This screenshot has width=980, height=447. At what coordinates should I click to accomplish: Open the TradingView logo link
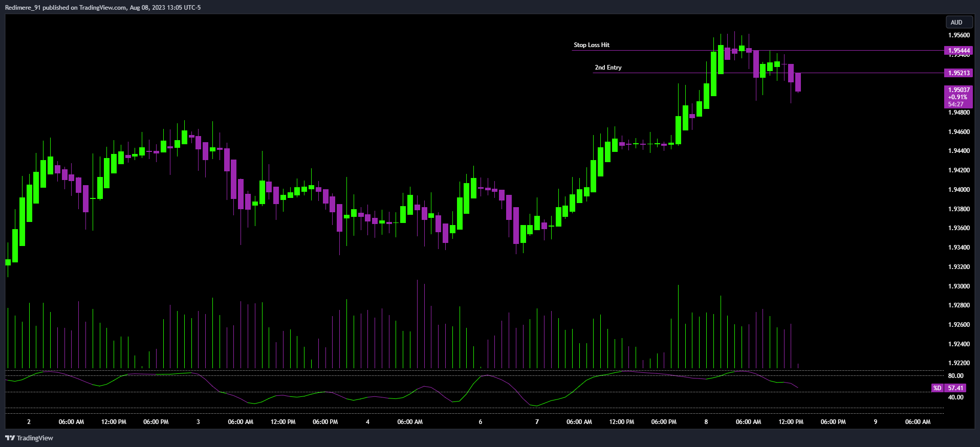(x=29, y=438)
